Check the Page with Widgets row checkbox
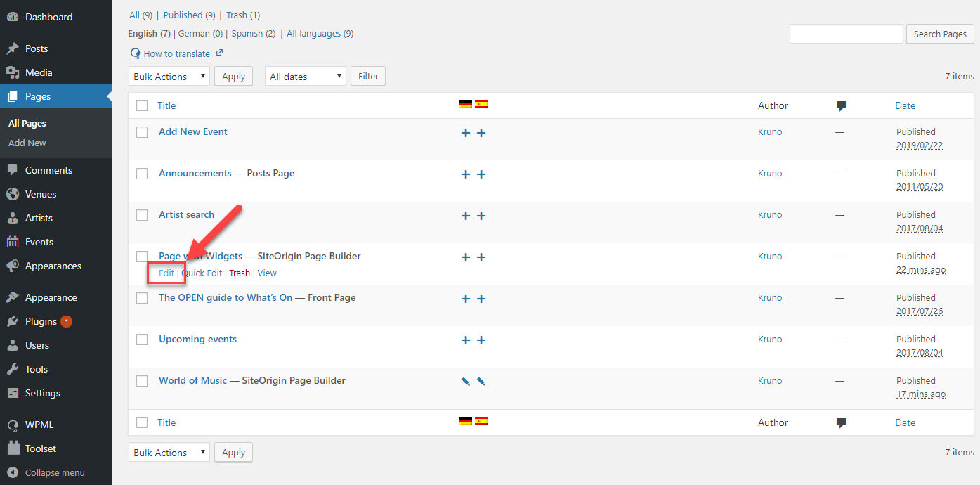Image resolution: width=980 pixels, height=485 pixels. point(142,256)
